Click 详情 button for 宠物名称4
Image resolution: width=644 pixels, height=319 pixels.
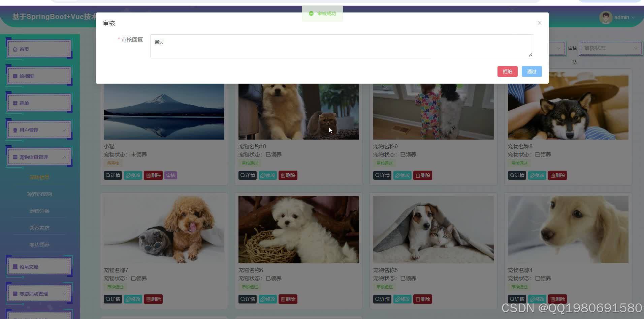click(x=517, y=299)
